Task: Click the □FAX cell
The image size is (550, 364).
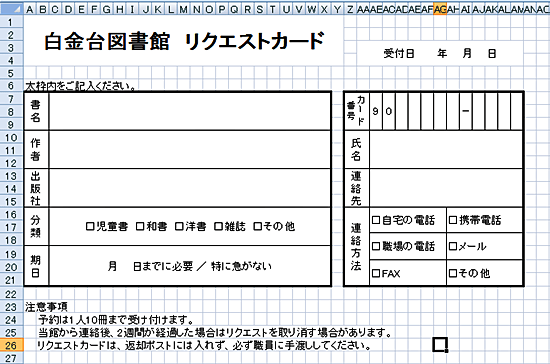Action: coord(408,273)
